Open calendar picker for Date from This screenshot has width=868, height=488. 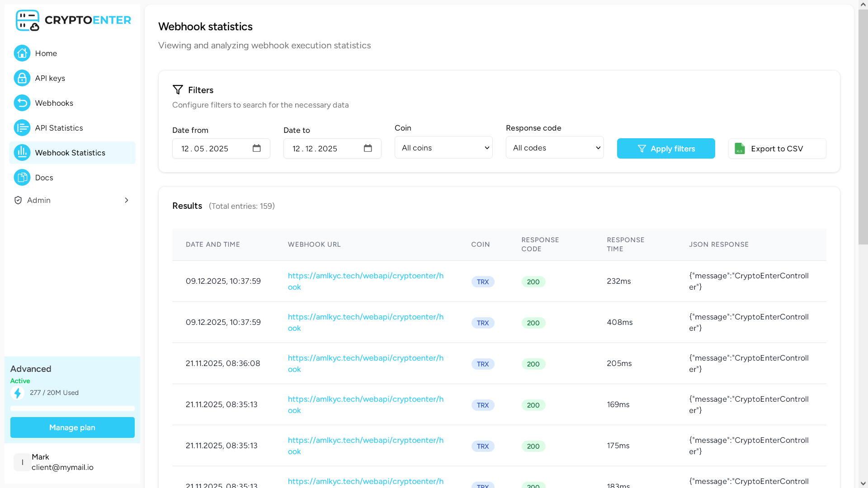[x=256, y=148]
